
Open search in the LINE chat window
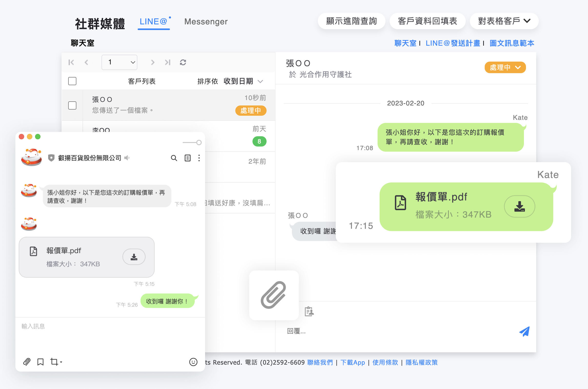pyautogui.click(x=174, y=158)
